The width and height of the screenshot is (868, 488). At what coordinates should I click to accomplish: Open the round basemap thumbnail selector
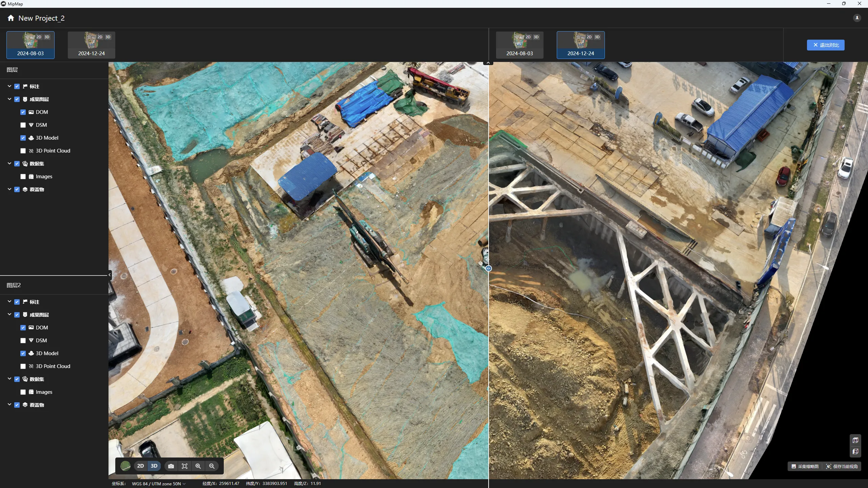(125, 466)
